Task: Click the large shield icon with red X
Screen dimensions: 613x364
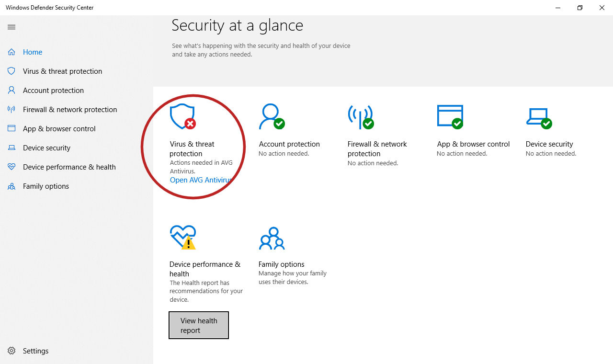Action: point(183,116)
